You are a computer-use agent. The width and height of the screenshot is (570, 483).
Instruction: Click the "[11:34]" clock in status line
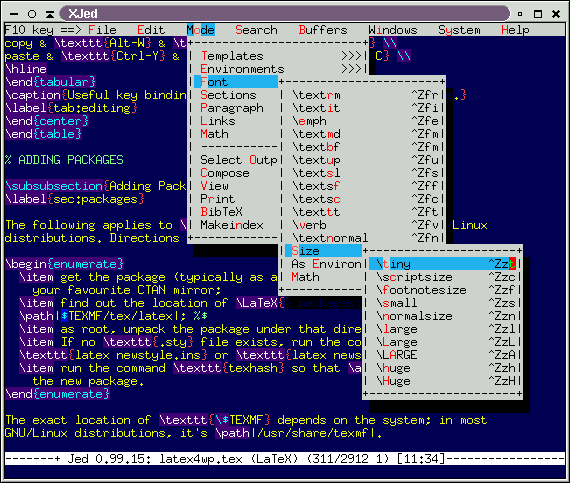click(421, 459)
